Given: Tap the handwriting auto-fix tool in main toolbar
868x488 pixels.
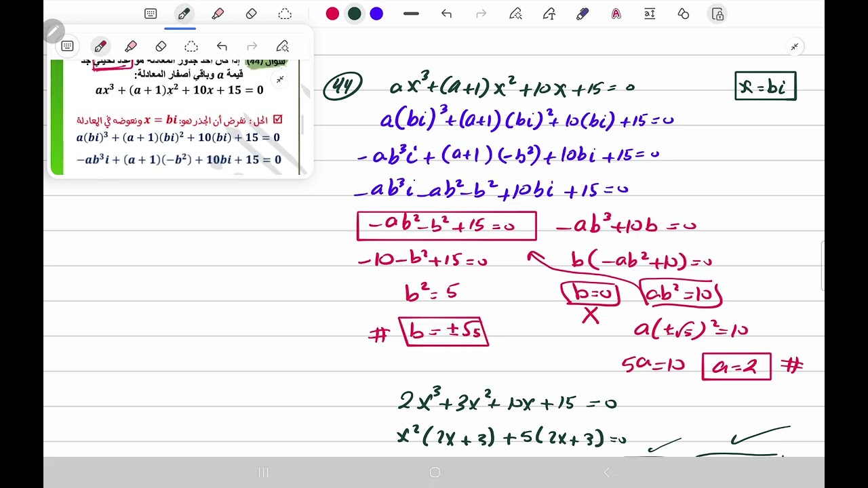Looking at the screenshot, I should [515, 14].
